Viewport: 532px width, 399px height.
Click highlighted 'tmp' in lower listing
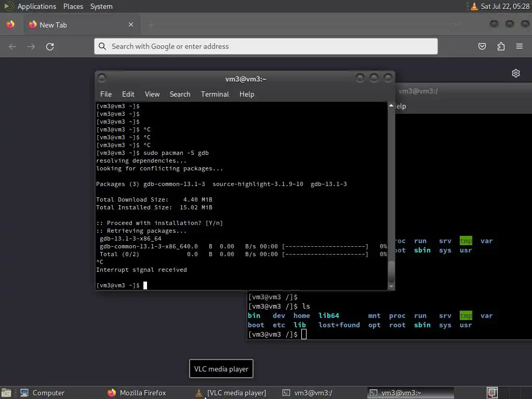[x=466, y=315]
